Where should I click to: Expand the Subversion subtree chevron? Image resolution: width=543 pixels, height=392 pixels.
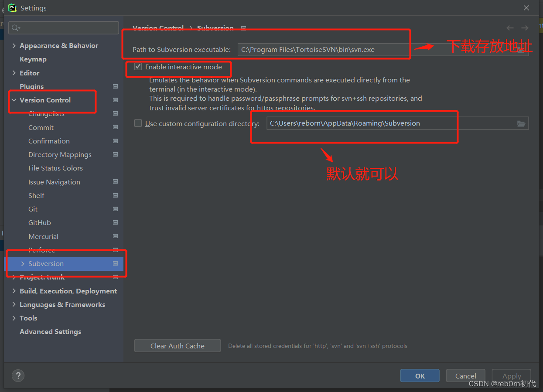coord(23,263)
